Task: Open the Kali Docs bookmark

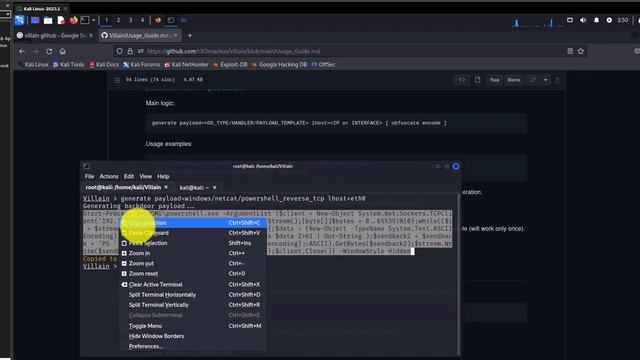Action: (104, 64)
